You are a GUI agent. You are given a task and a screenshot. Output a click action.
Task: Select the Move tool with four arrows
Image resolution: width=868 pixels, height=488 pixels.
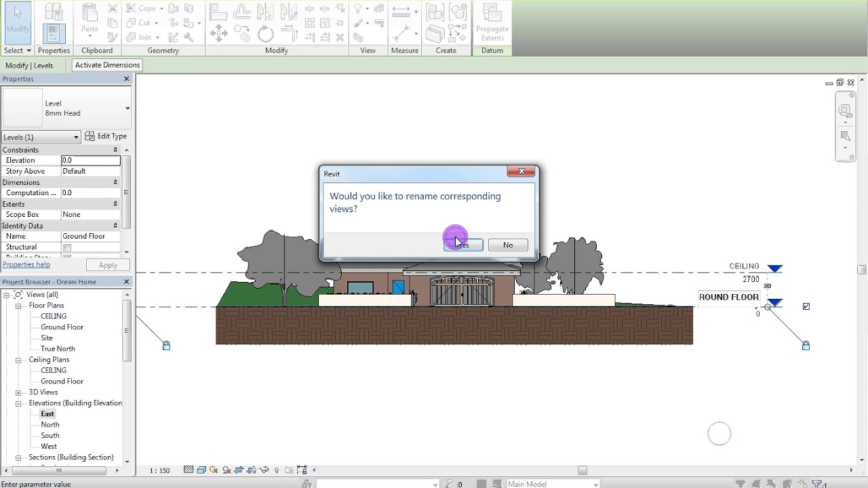(218, 33)
